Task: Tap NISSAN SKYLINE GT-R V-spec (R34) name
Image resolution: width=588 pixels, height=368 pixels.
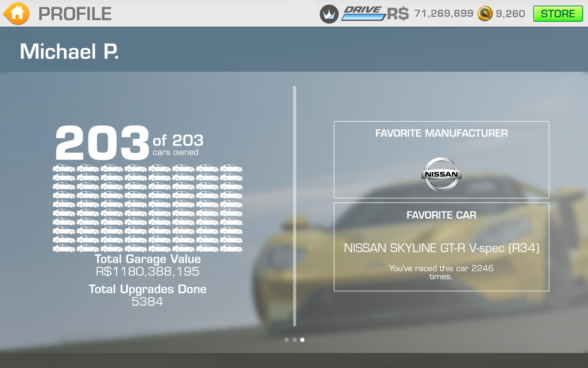Action: click(441, 248)
